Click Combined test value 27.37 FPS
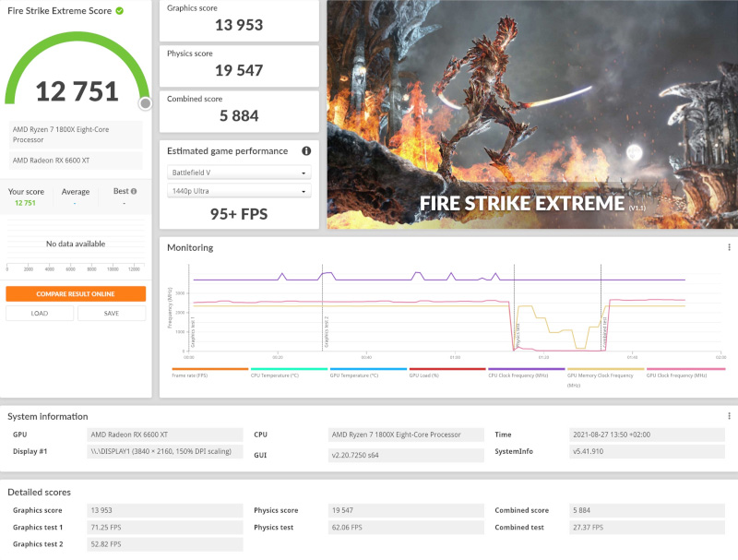The image size is (738, 560). point(647,528)
